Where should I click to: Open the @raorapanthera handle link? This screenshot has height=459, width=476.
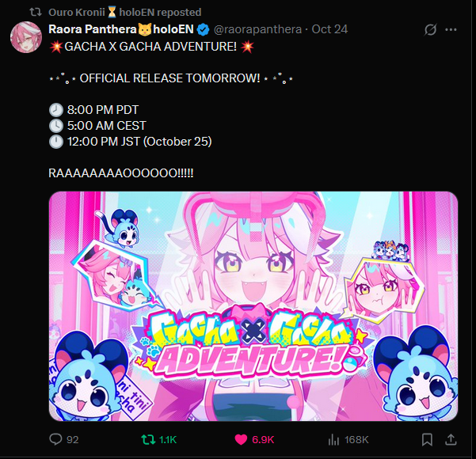coord(257,29)
